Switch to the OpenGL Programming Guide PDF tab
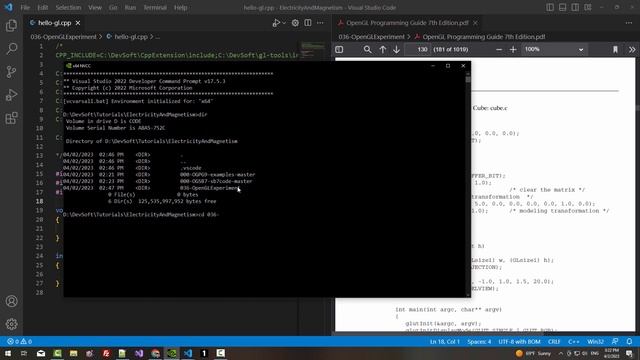Image resolution: width=640 pixels, height=360 pixels. pyautogui.click(x=407, y=23)
